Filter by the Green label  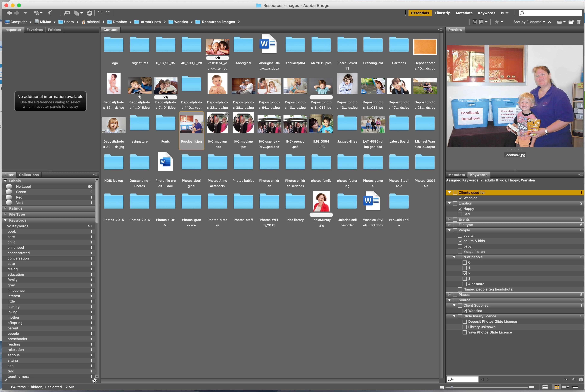[x=21, y=192]
